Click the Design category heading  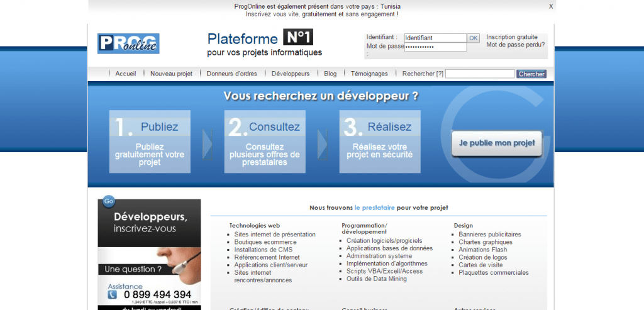(464, 225)
